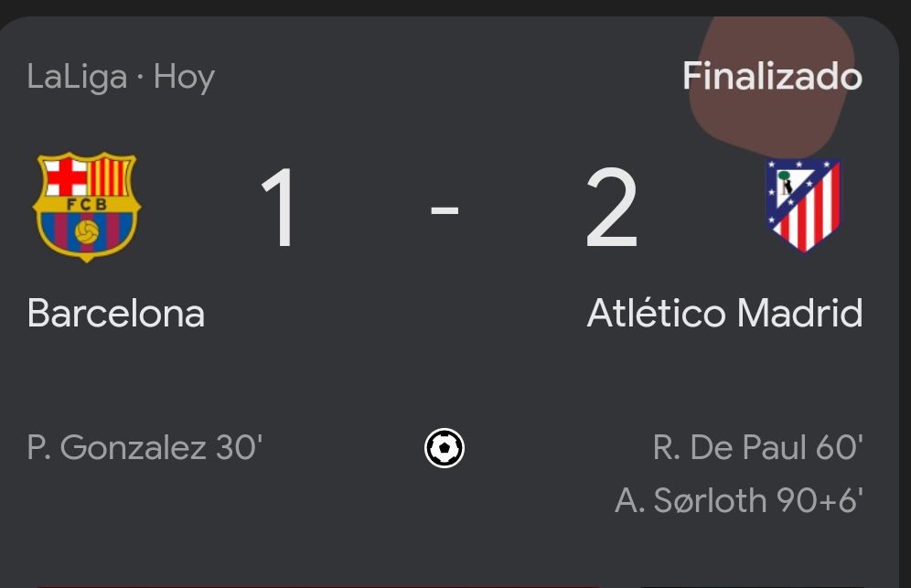
Task: Click Atlético Madrid's score of 2
Action: 611,208
